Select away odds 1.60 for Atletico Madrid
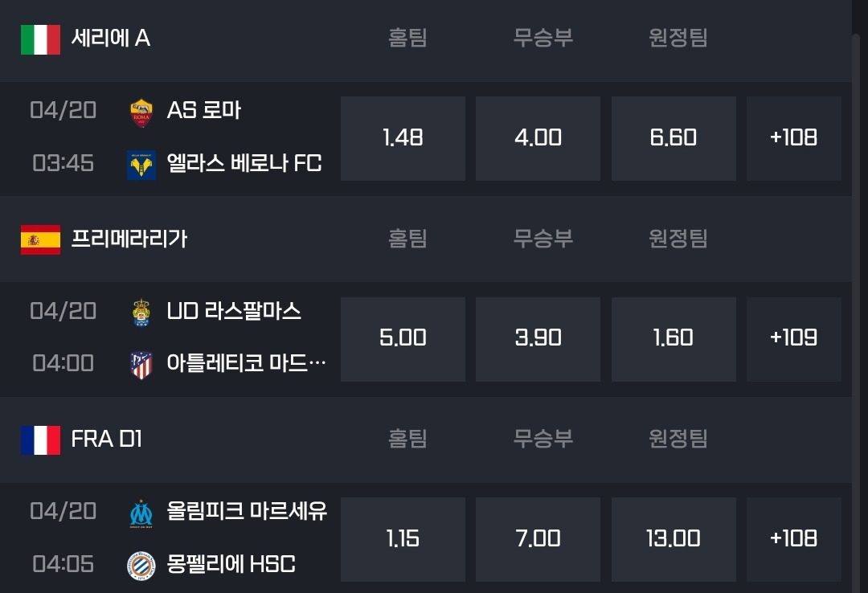This screenshot has width=868, height=593. [x=674, y=339]
